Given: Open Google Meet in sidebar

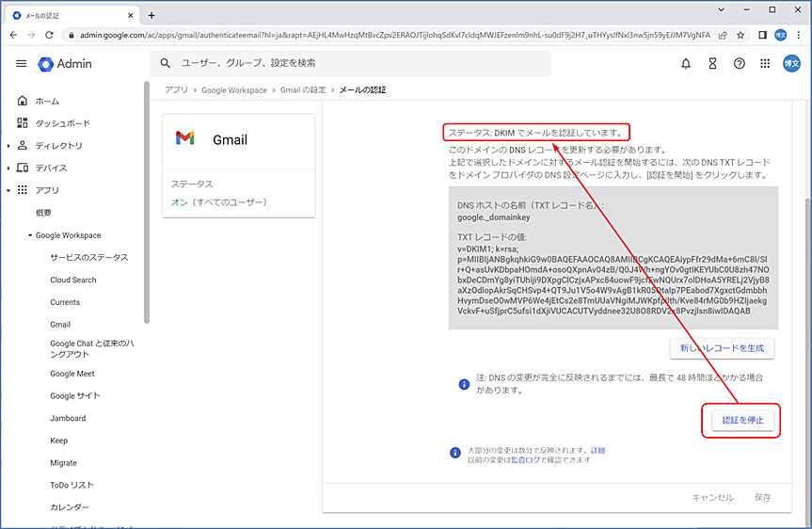Looking at the screenshot, I should click(72, 374).
